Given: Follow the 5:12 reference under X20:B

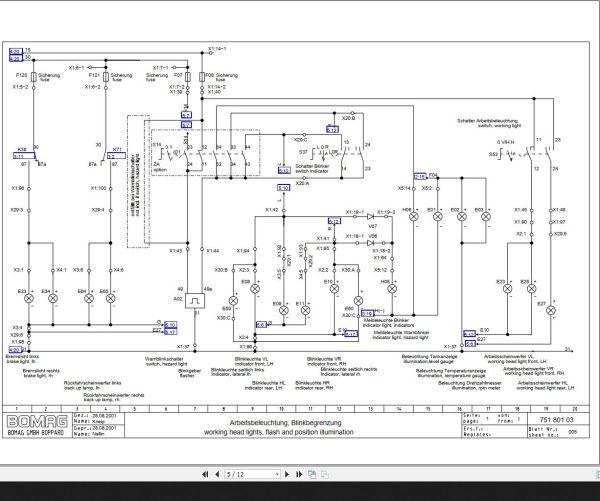Looking at the screenshot, I should [x=332, y=129].
